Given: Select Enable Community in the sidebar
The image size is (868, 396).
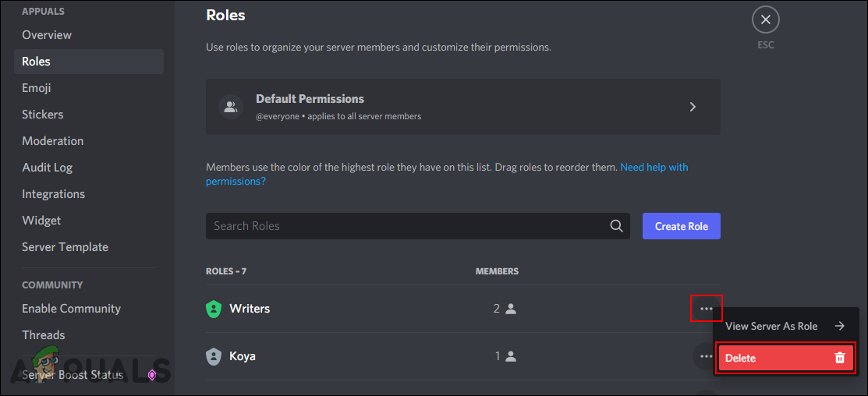Looking at the screenshot, I should 71,309.
